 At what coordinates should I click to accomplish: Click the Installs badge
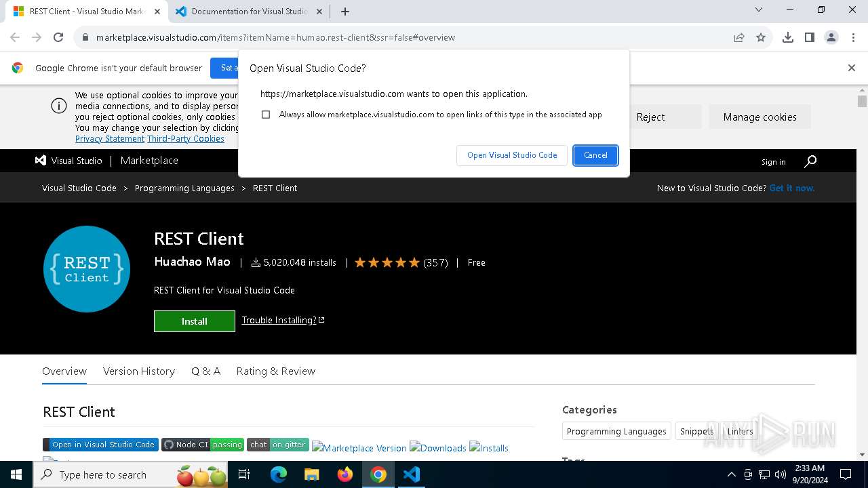pyautogui.click(x=489, y=448)
